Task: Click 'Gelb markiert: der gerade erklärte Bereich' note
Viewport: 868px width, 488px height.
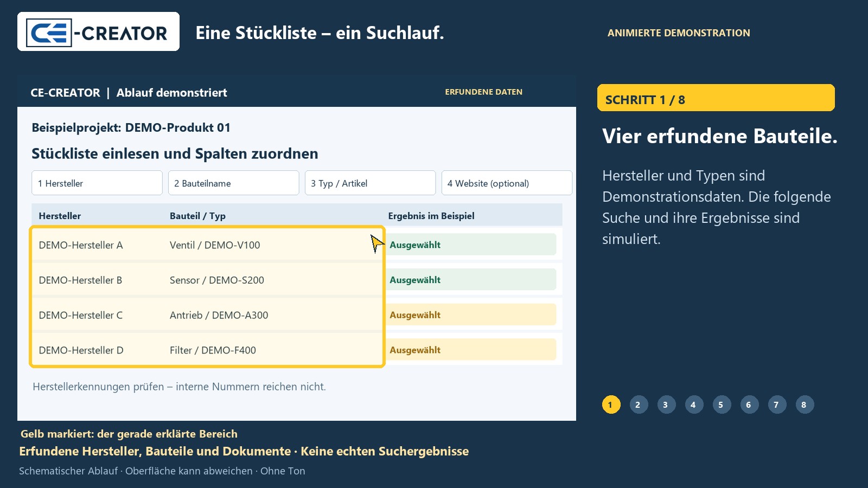Action: [129, 434]
